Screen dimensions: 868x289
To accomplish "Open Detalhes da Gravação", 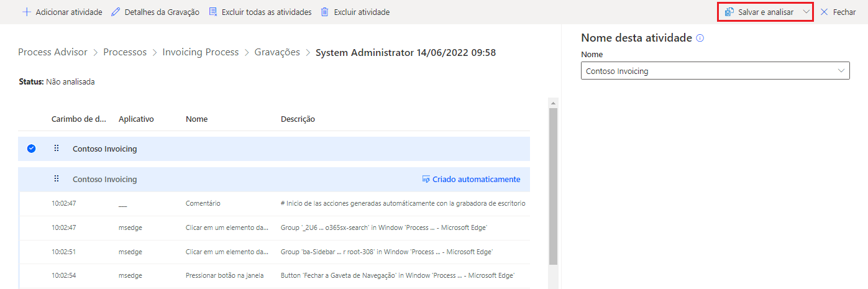I will click(155, 12).
